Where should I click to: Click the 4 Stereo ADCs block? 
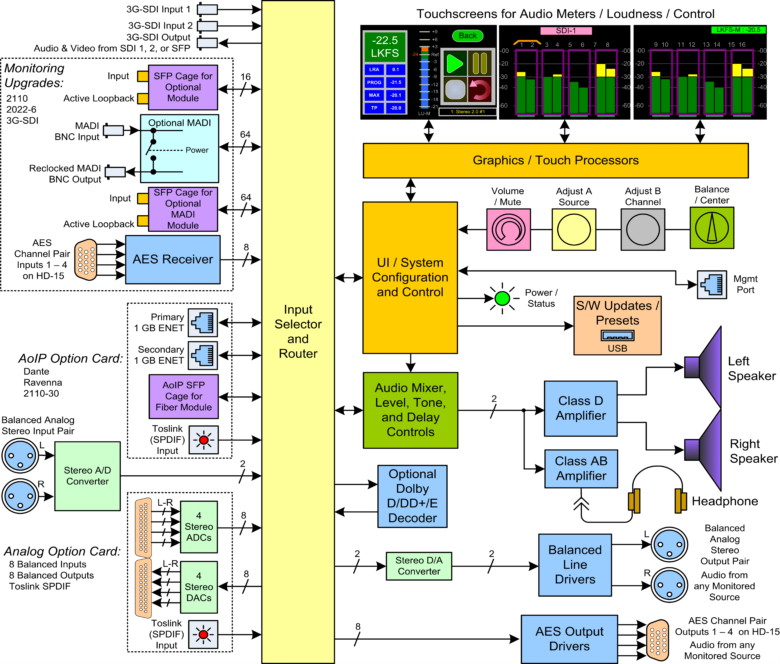pyautogui.click(x=198, y=527)
